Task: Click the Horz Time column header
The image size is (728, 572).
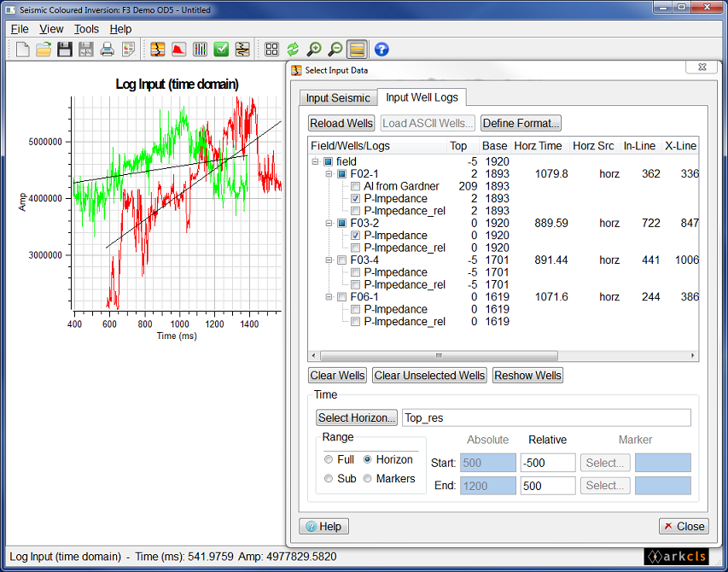Action: [541, 146]
